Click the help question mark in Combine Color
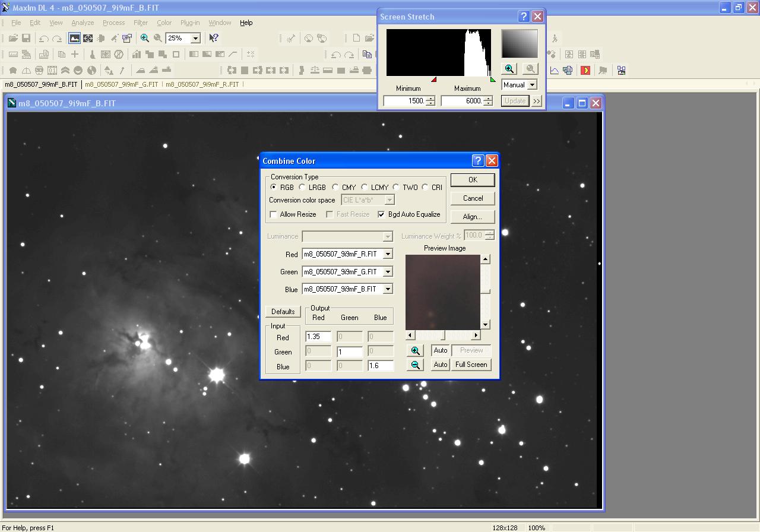Screen dimensions: 760x532 click(x=478, y=161)
